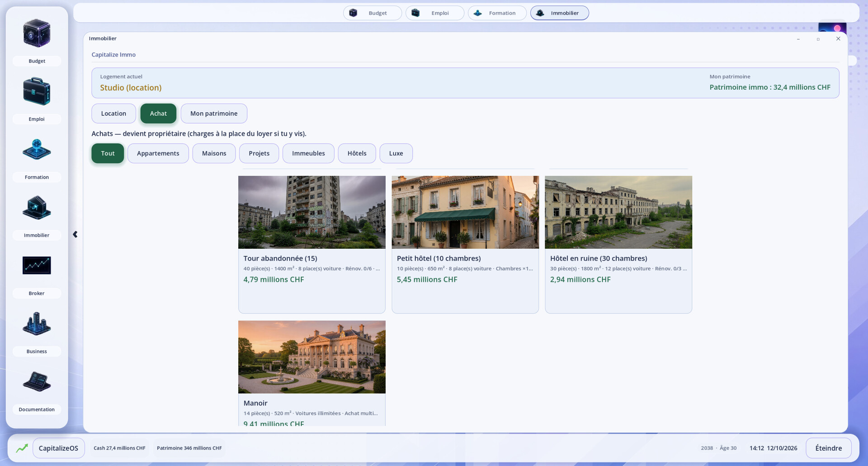Image resolution: width=868 pixels, height=466 pixels.
Task: Click the Studio (location) current housing label
Action: (131, 88)
